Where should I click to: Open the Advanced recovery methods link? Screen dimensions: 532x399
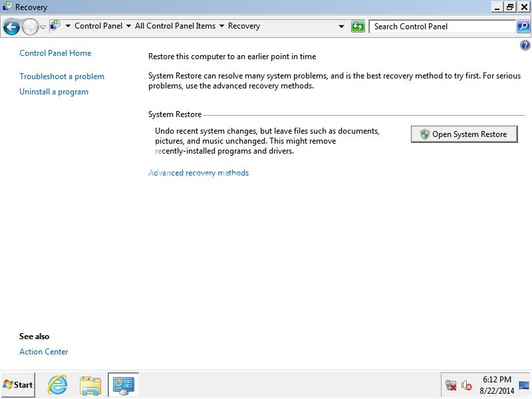[198, 172]
